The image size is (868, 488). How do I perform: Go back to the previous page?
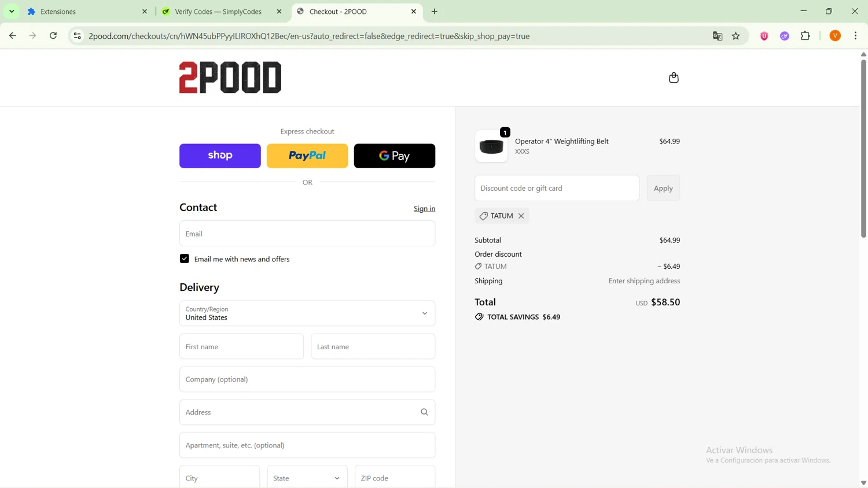(13, 36)
